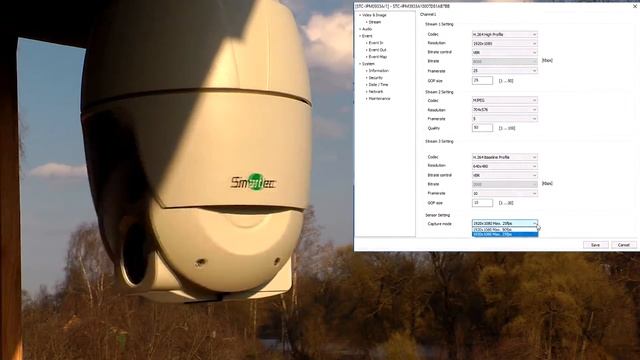Open the Stream 1 Bitrate control dropdown
640x360 pixels.
coord(504,52)
